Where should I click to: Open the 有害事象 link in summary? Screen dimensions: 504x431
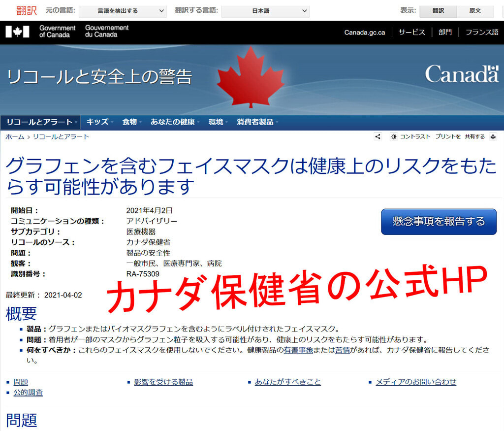tap(298, 350)
